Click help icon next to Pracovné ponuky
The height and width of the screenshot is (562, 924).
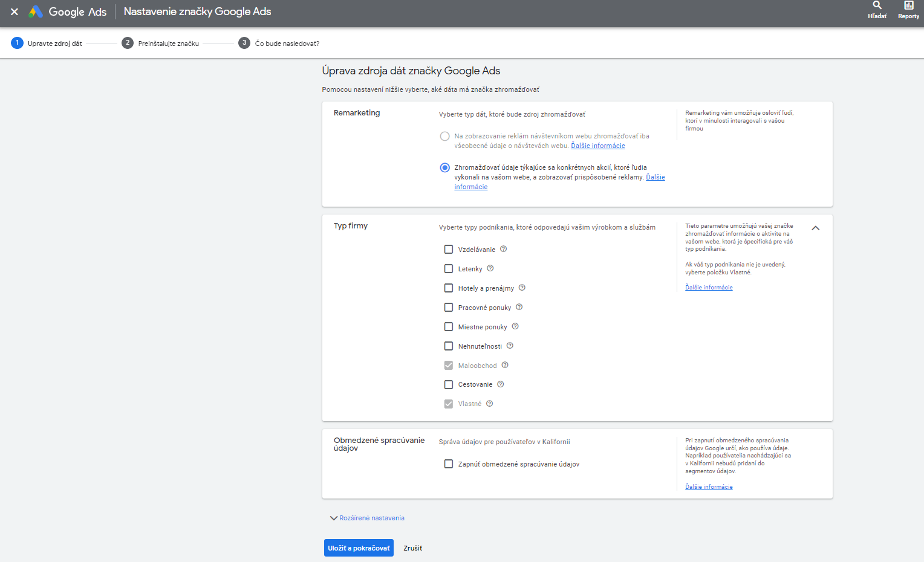coord(519,307)
